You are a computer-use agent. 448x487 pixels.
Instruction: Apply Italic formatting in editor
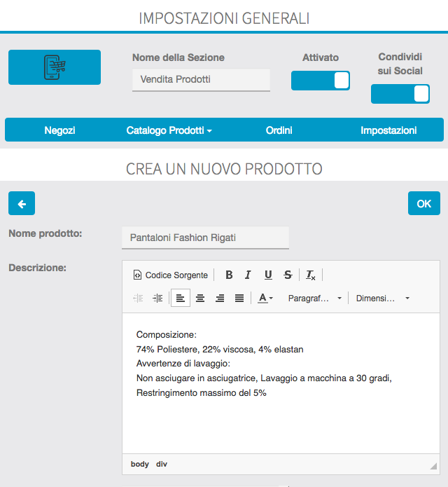click(248, 275)
